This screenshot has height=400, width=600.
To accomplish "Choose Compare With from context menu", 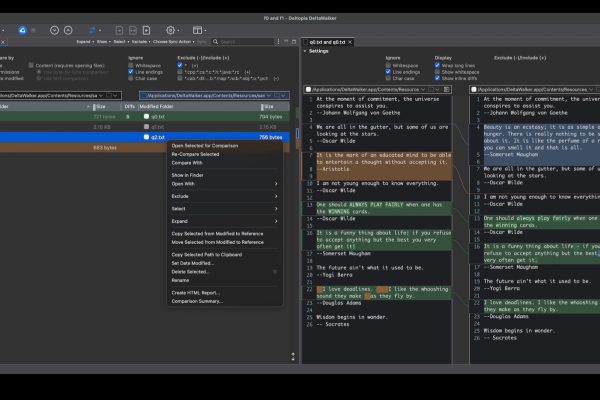I will 187,163.
